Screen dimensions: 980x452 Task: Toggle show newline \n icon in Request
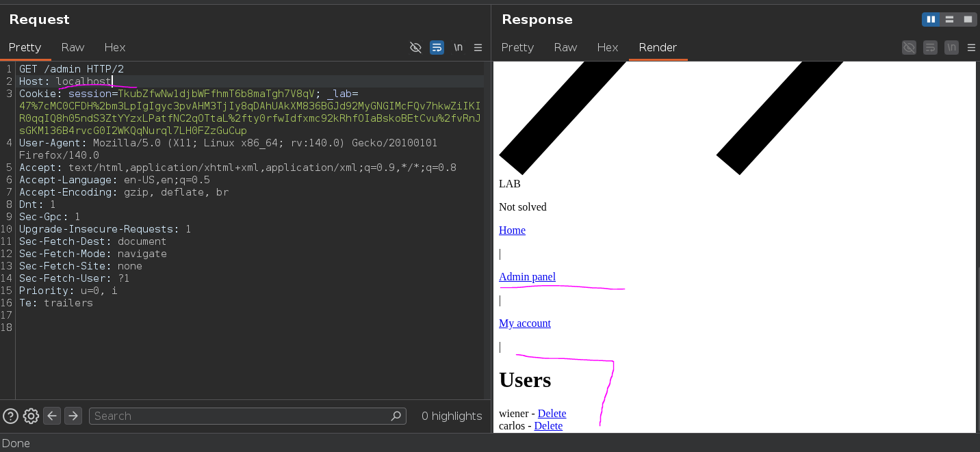[458, 47]
